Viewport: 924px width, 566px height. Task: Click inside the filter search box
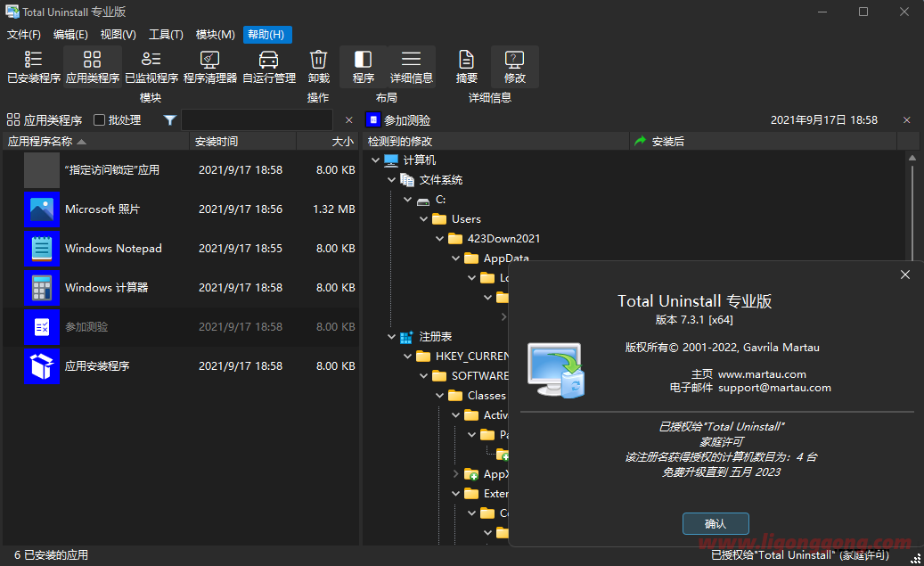click(258, 119)
